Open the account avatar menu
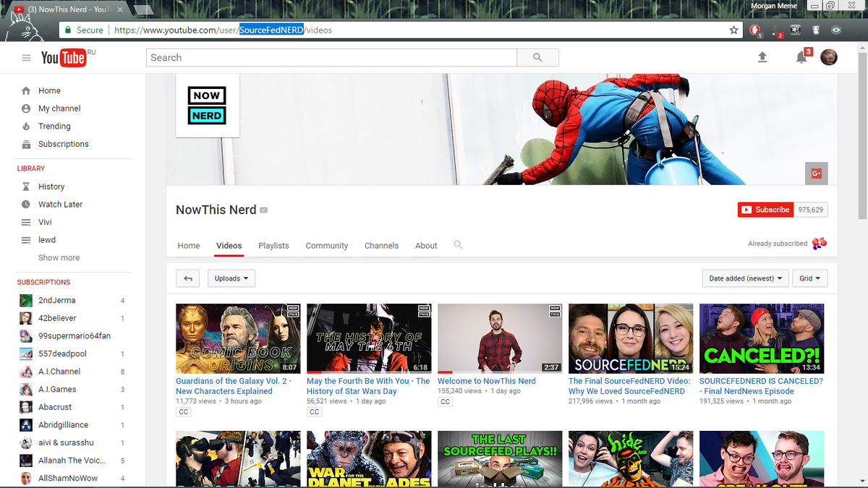Screen dimensions: 868x488 (x=829, y=57)
